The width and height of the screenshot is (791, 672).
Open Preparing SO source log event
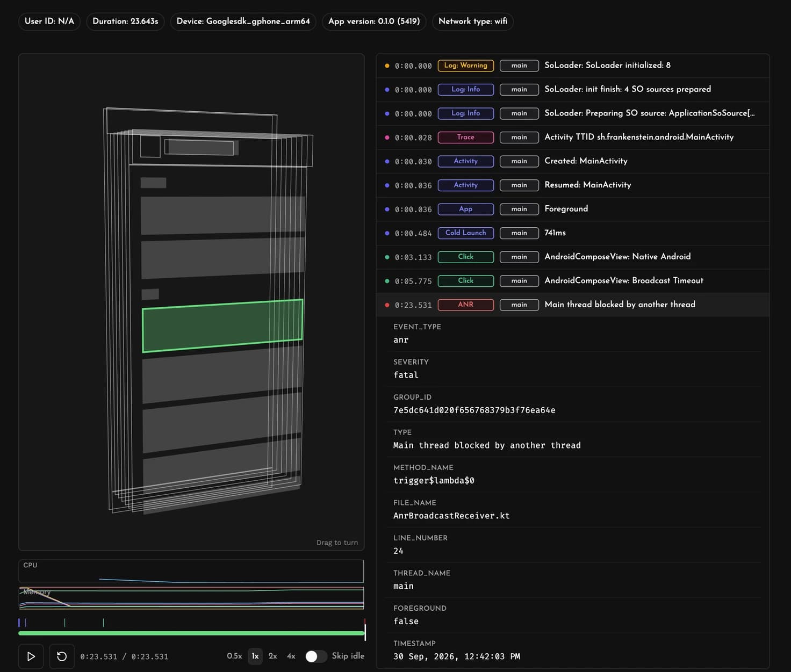573,113
